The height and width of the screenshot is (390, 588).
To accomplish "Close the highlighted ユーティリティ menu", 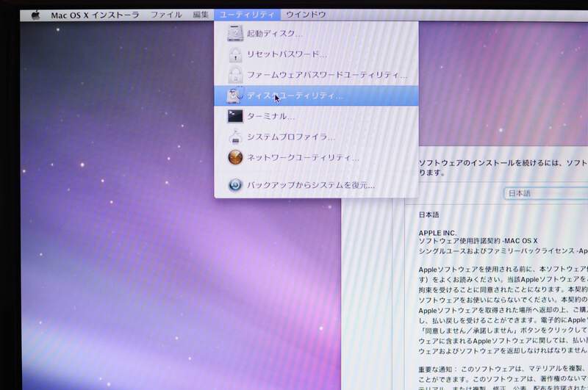I will (x=248, y=15).
